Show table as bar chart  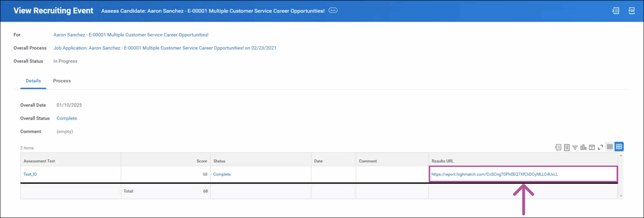(583, 147)
